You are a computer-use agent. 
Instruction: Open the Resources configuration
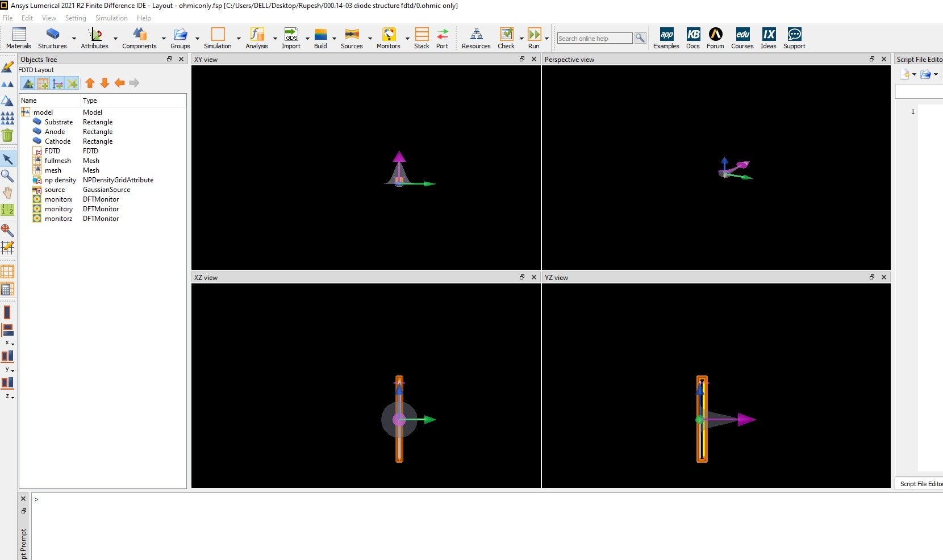pyautogui.click(x=476, y=38)
